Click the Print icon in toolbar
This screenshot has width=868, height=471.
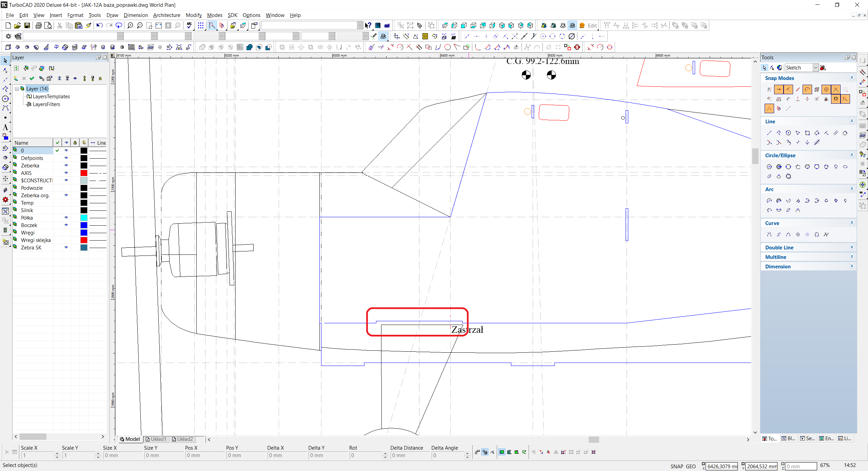tap(39, 25)
